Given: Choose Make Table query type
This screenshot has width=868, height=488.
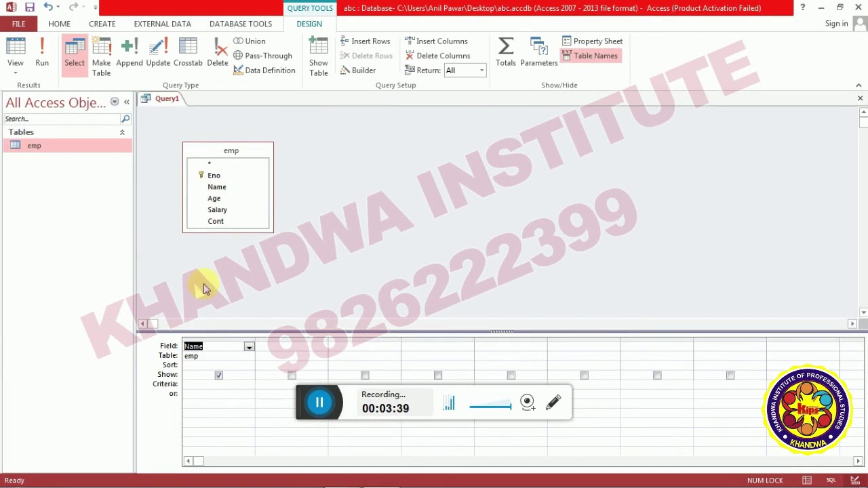Looking at the screenshot, I should tap(101, 57).
